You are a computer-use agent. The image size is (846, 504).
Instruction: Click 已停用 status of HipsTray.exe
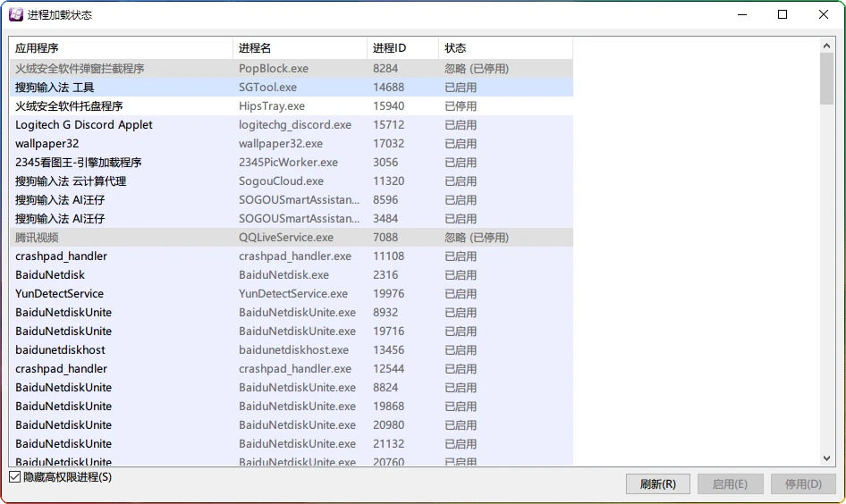coord(461,106)
